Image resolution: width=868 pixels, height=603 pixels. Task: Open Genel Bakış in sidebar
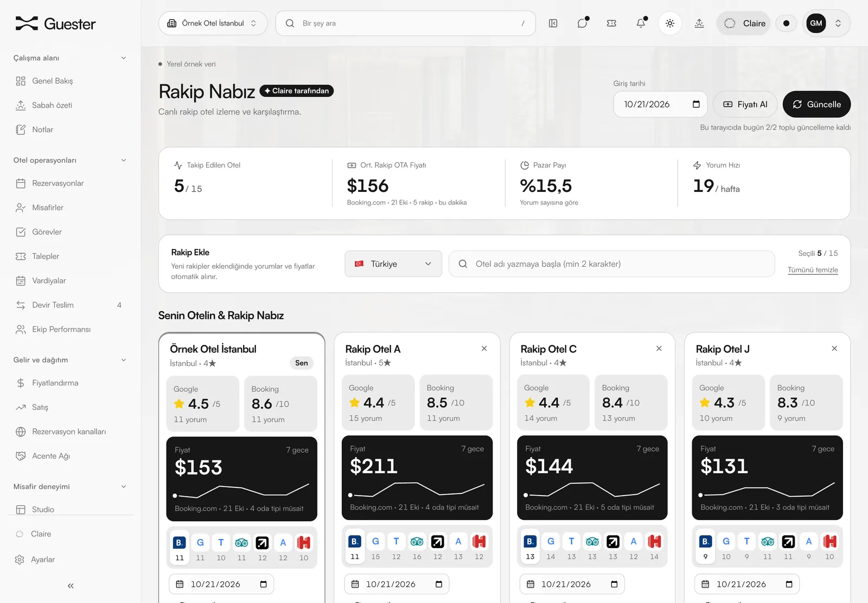click(x=70, y=81)
